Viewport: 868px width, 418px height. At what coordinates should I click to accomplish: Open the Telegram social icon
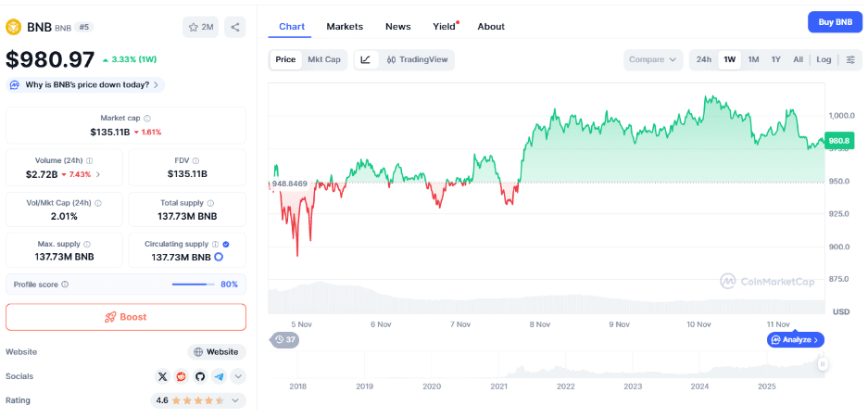tap(219, 376)
